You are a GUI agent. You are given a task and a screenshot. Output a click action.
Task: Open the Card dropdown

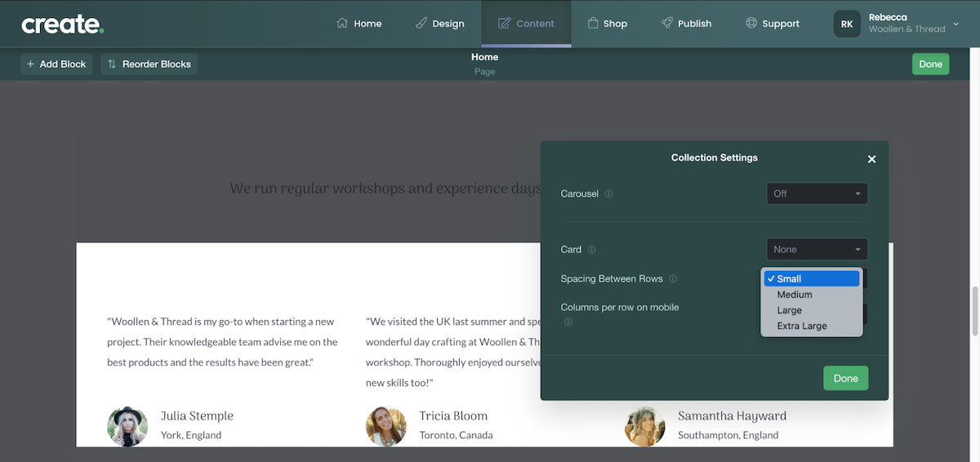[x=817, y=250]
